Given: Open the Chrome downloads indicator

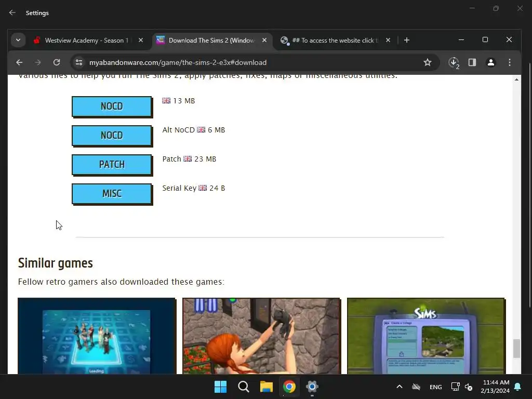Looking at the screenshot, I should (454, 62).
